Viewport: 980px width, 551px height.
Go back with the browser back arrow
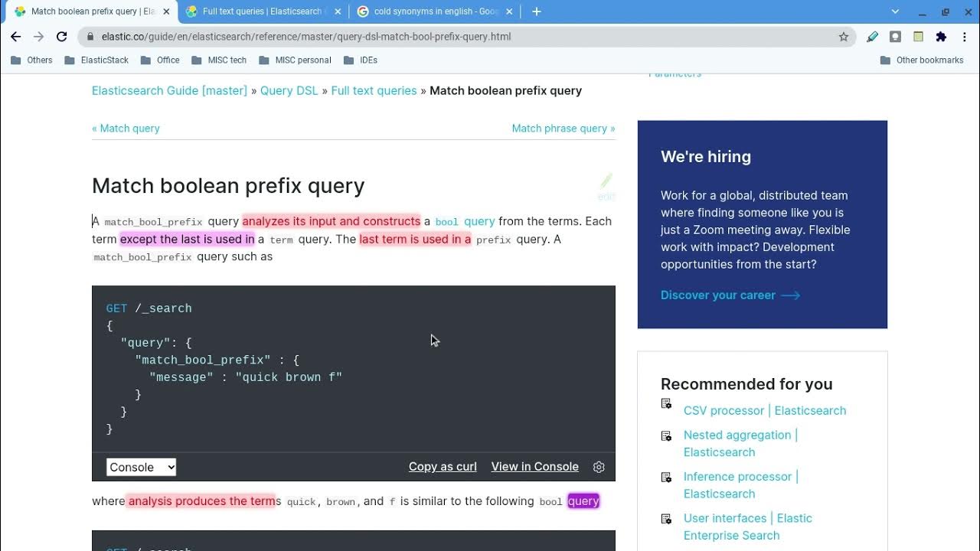15,37
